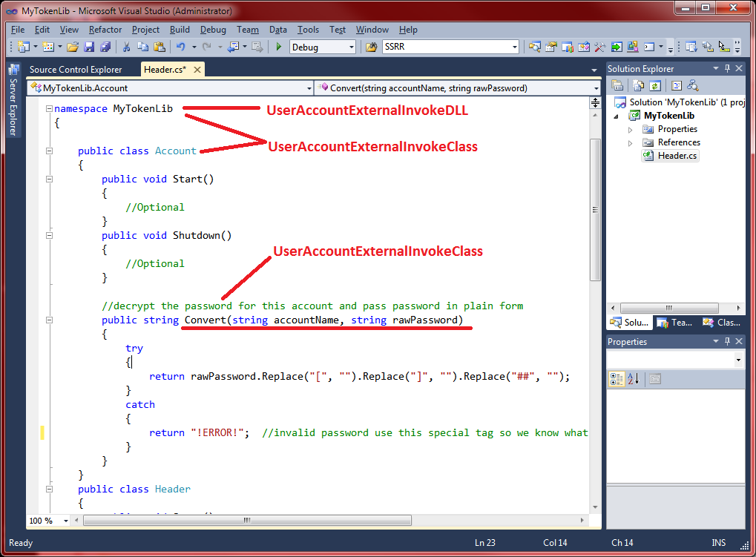Click the editor horizontal scrollbar thumb
756x557 pixels.
[x=247, y=521]
